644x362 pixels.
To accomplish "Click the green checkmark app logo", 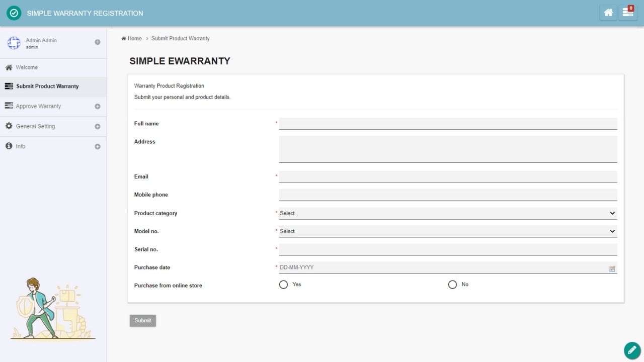I will tap(14, 13).
